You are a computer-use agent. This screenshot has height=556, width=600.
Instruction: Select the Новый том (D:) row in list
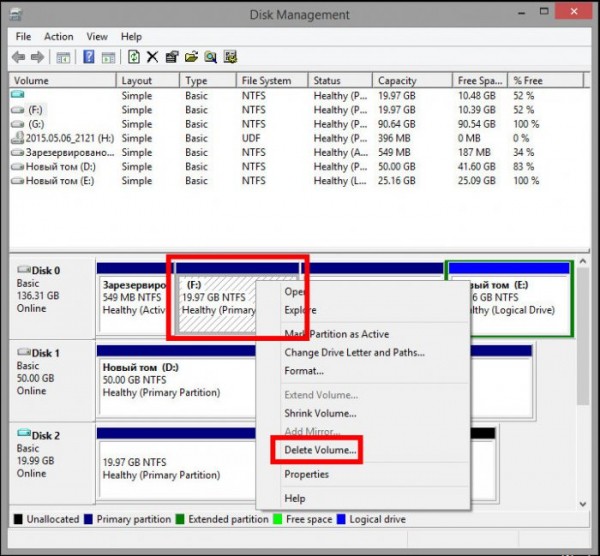click(x=300, y=167)
